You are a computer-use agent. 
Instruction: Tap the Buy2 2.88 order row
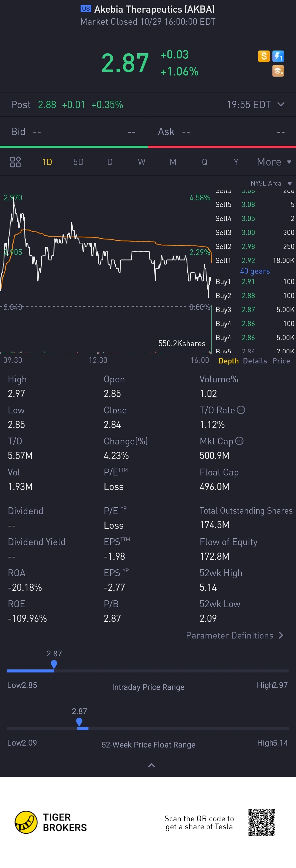[x=255, y=296]
